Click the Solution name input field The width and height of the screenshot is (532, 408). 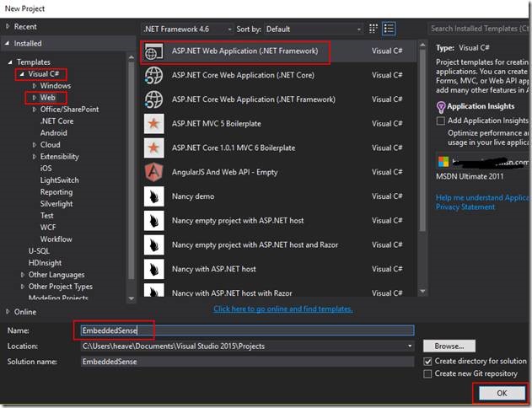tap(247, 362)
